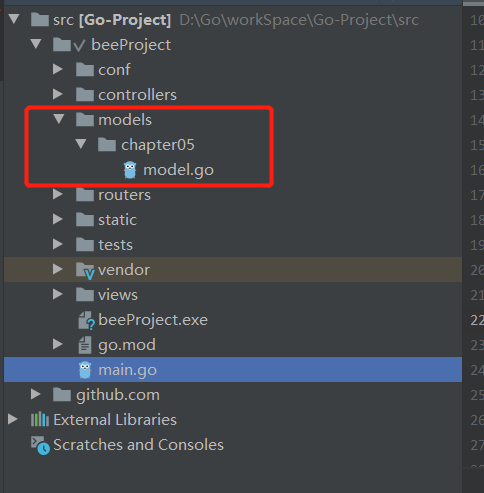Collapse the models folder
This screenshot has height=493, width=484.
pos(59,119)
